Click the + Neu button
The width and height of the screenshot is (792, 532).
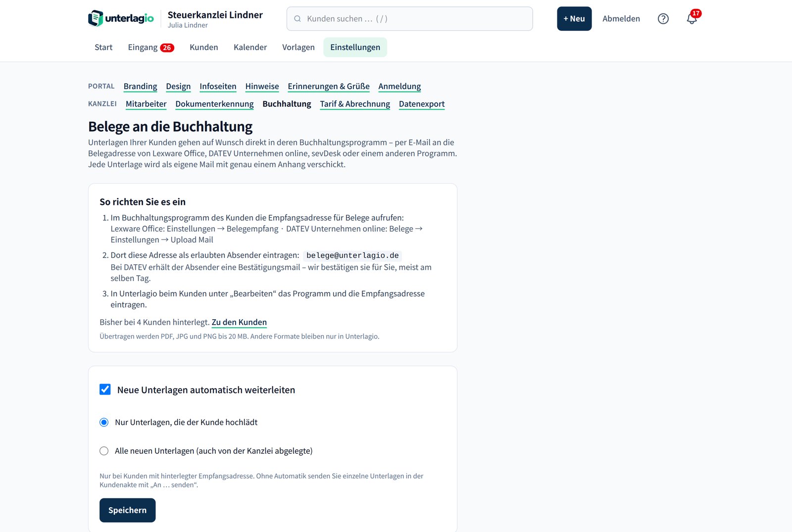click(x=574, y=19)
